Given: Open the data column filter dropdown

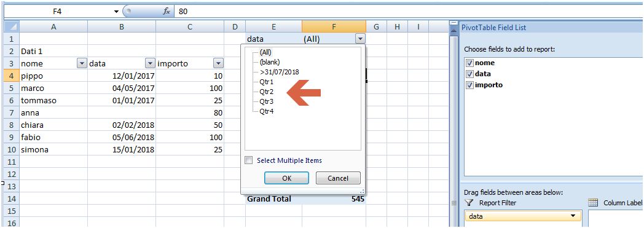Looking at the screenshot, I should (x=150, y=64).
